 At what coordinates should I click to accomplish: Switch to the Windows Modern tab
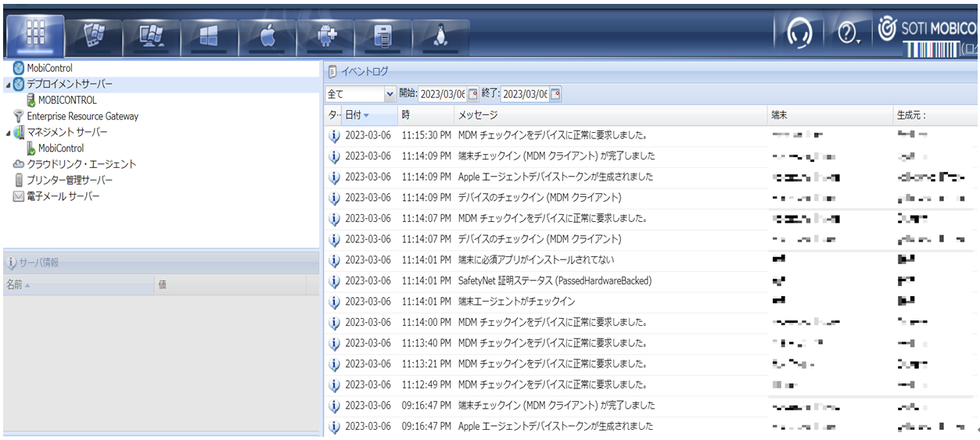[x=208, y=36]
